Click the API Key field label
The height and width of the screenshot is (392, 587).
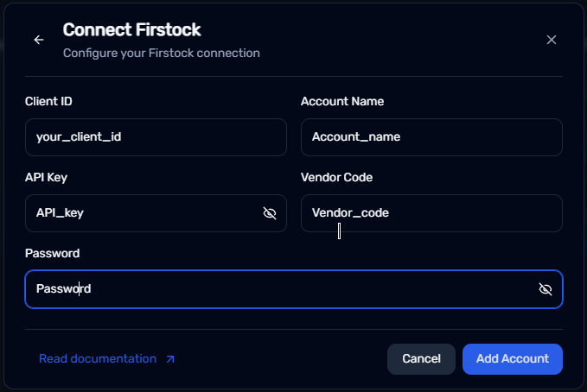[x=47, y=178]
